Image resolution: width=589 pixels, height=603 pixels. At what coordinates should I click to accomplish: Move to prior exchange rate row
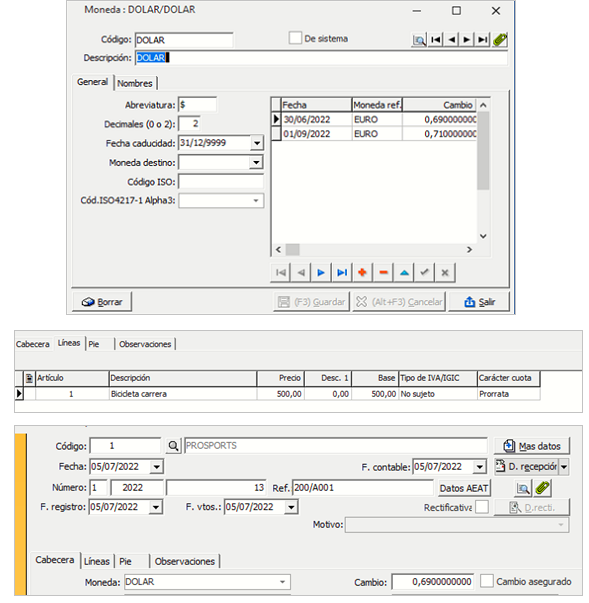click(x=301, y=273)
